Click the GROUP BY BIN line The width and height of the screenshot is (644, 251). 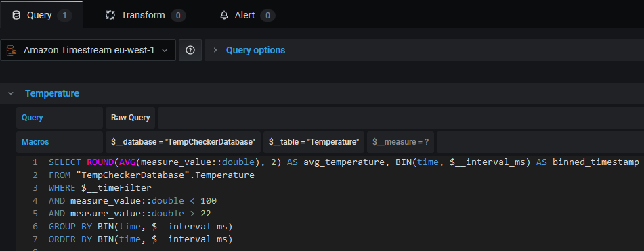coord(140,226)
